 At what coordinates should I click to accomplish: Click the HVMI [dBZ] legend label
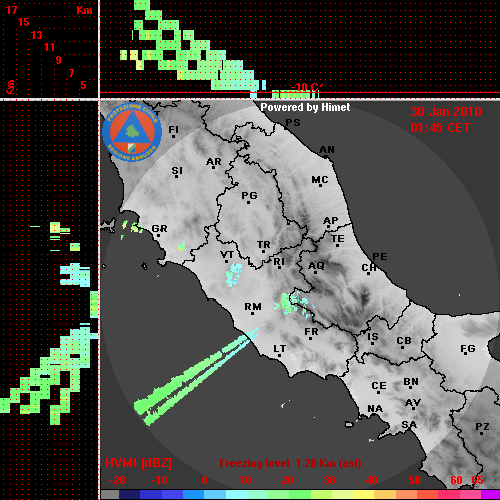pyautogui.click(x=138, y=463)
